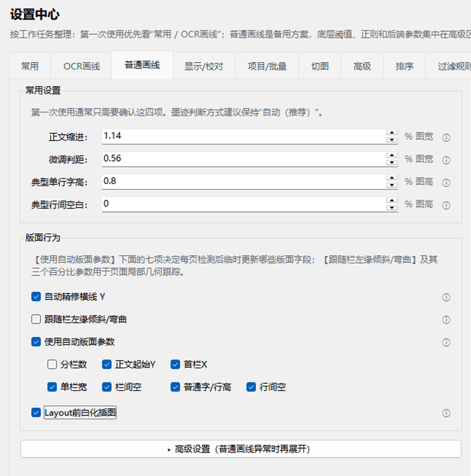471x476 pixels.
Task: Open the OCR画线 tab
Action: (81, 66)
